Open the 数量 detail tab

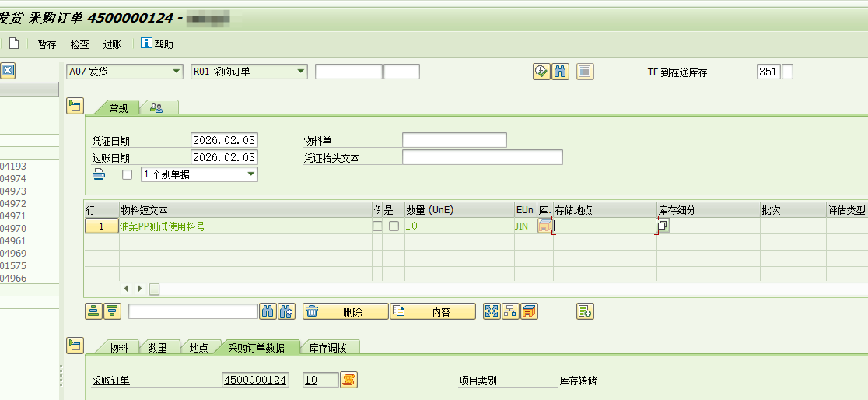tap(157, 348)
